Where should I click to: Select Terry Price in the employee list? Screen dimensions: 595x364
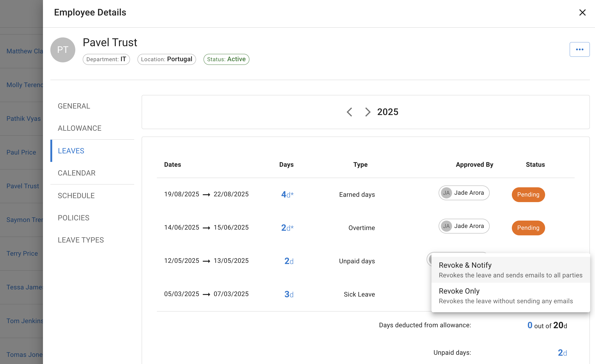(22, 253)
